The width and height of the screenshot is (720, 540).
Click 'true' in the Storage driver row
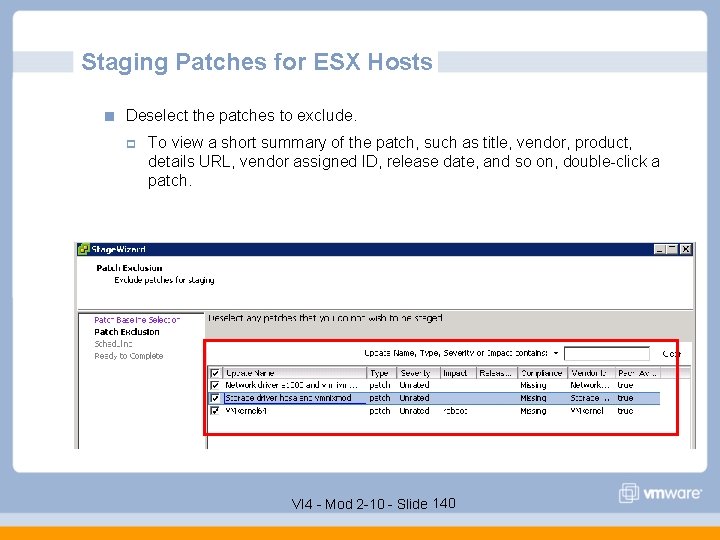[625, 398]
